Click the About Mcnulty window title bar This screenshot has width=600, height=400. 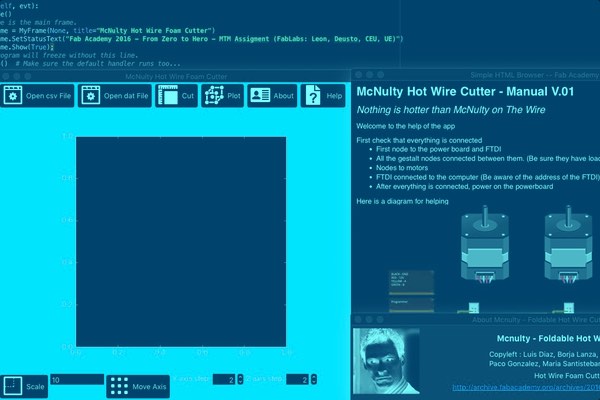476,319
